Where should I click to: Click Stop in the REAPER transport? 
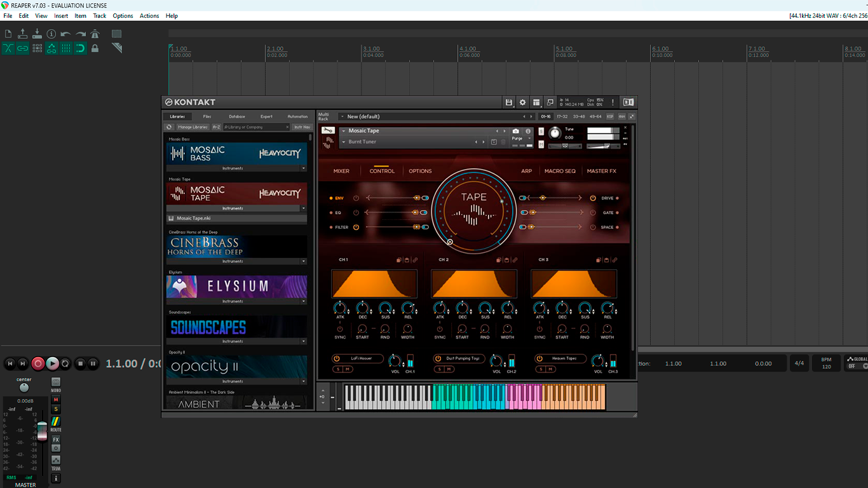click(80, 363)
